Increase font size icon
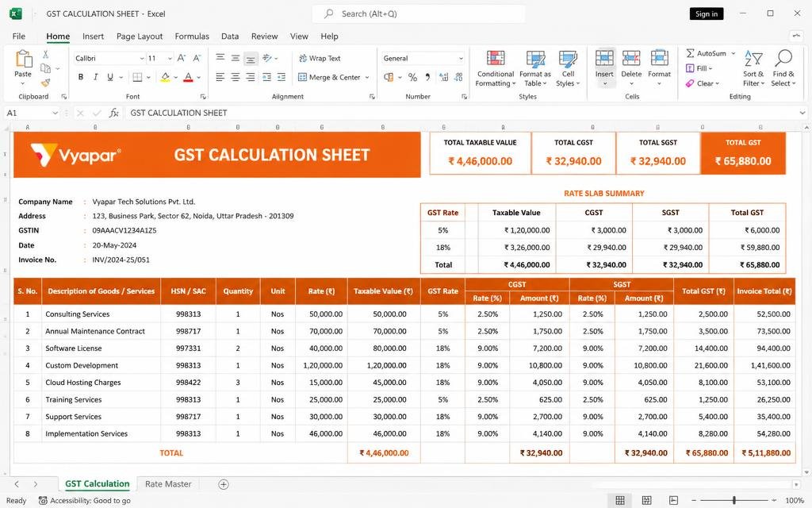Viewport: 812px width, 508px height. (182, 58)
